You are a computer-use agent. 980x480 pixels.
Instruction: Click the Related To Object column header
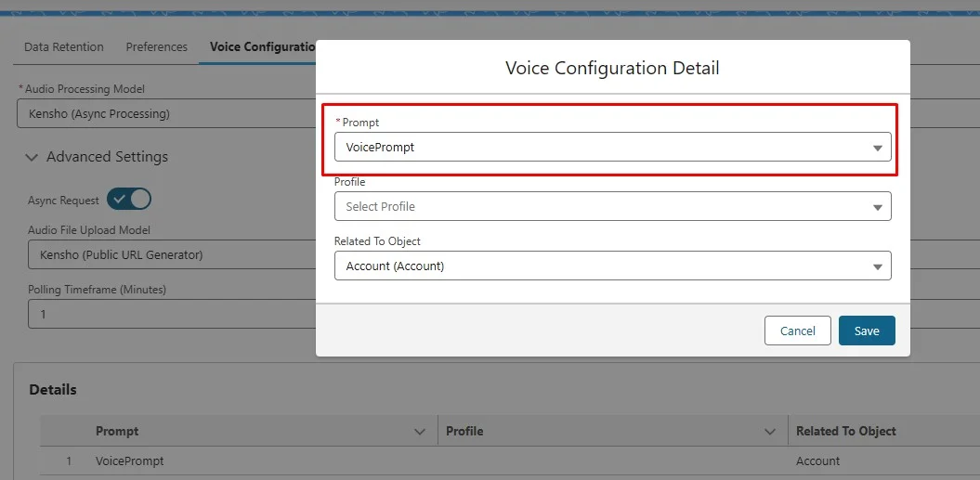coord(845,431)
